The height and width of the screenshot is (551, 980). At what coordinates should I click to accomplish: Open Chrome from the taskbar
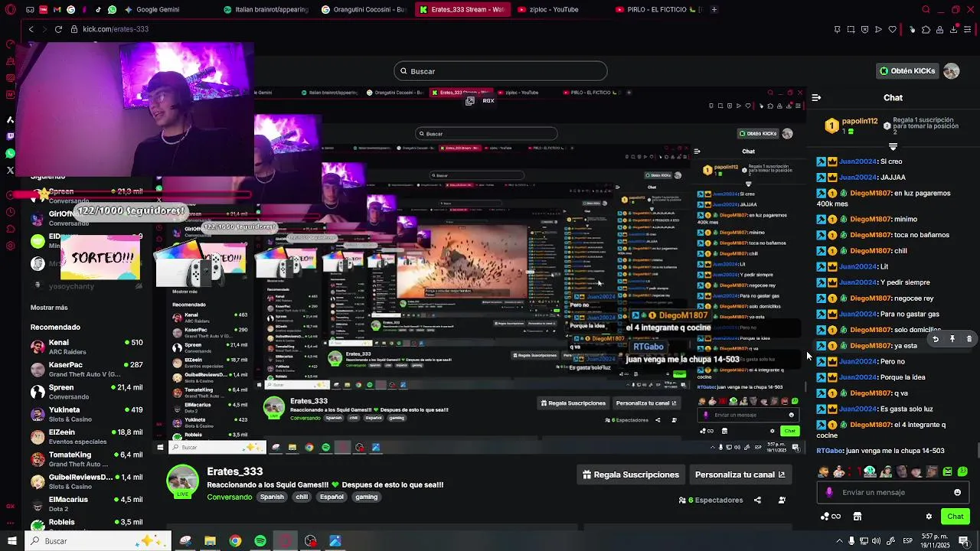pyautogui.click(x=235, y=541)
